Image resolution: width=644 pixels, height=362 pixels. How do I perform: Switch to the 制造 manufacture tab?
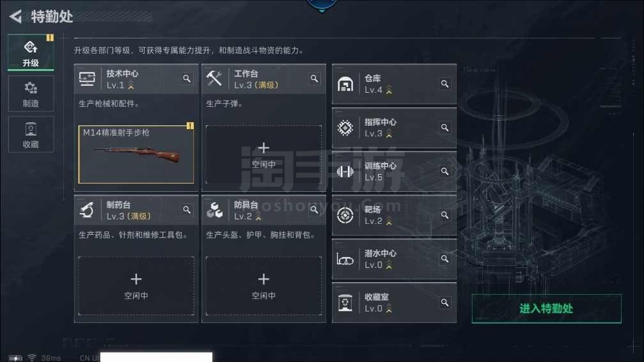pos(31,93)
